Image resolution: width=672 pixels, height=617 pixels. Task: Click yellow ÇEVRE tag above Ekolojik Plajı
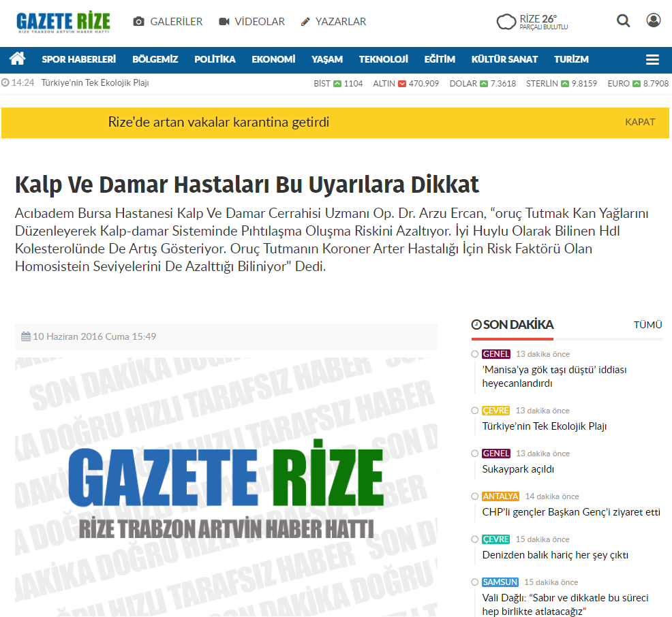tap(496, 411)
